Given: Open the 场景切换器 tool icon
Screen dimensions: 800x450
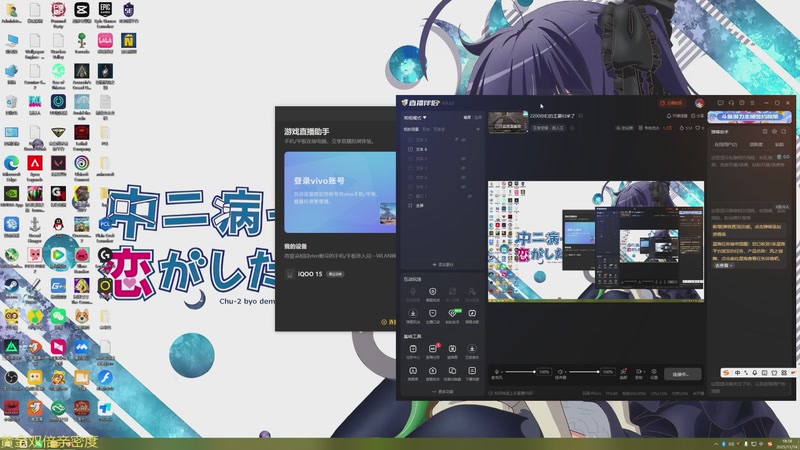Looking at the screenshot, I should click(452, 373).
